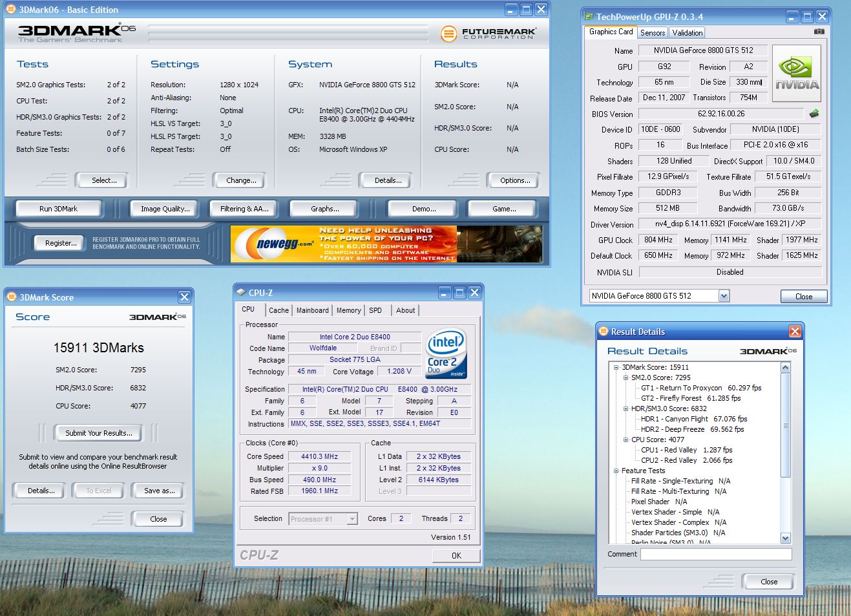Click the GPU-Z camera screenshot icon

[x=819, y=31]
